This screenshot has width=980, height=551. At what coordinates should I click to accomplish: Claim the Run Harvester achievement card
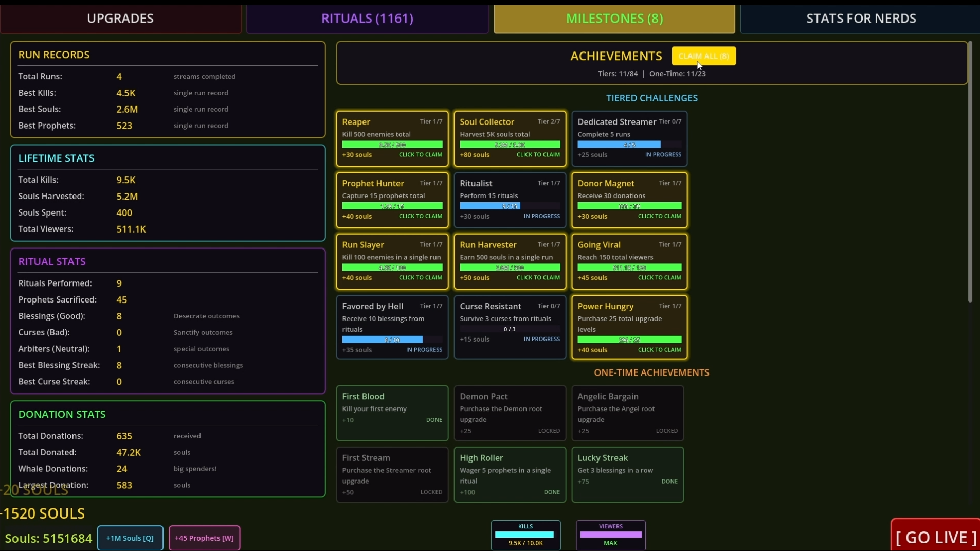pyautogui.click(x=510, y=261)
